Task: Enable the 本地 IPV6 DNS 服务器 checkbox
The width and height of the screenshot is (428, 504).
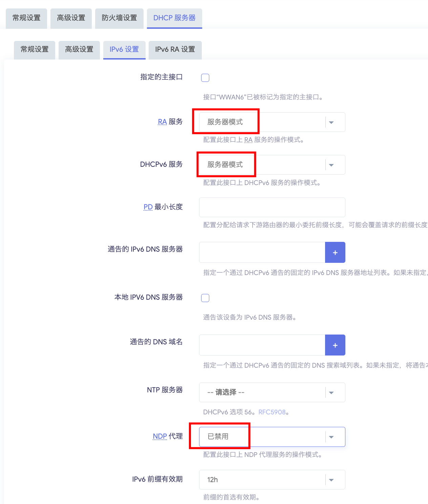Action: click(205, 298)
